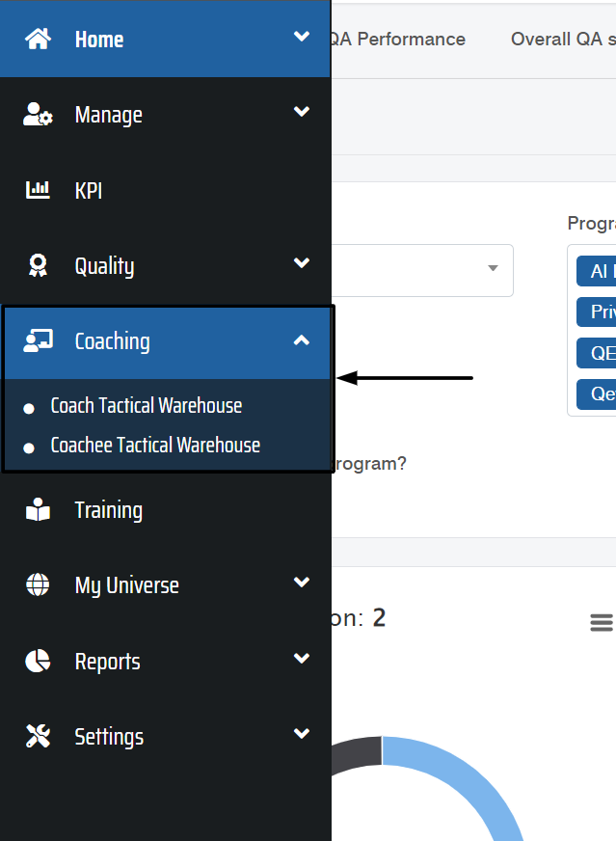Click the Manage user-gear icon
616x841 pixels.
click(38, 114)
